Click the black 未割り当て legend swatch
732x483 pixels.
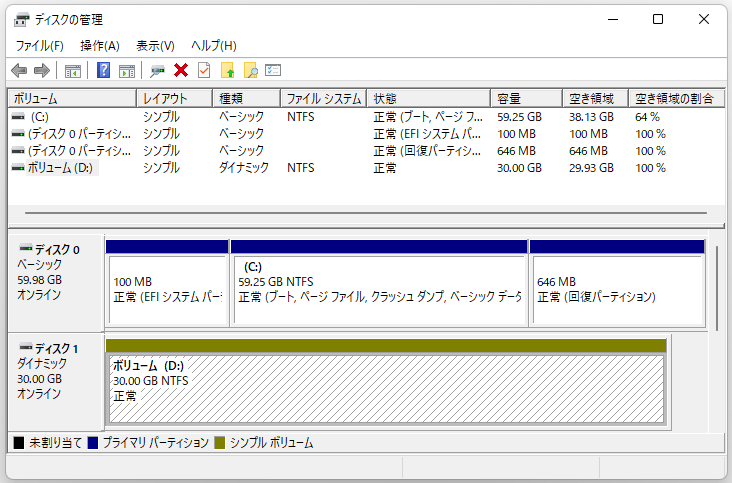[x=19, y=443]
